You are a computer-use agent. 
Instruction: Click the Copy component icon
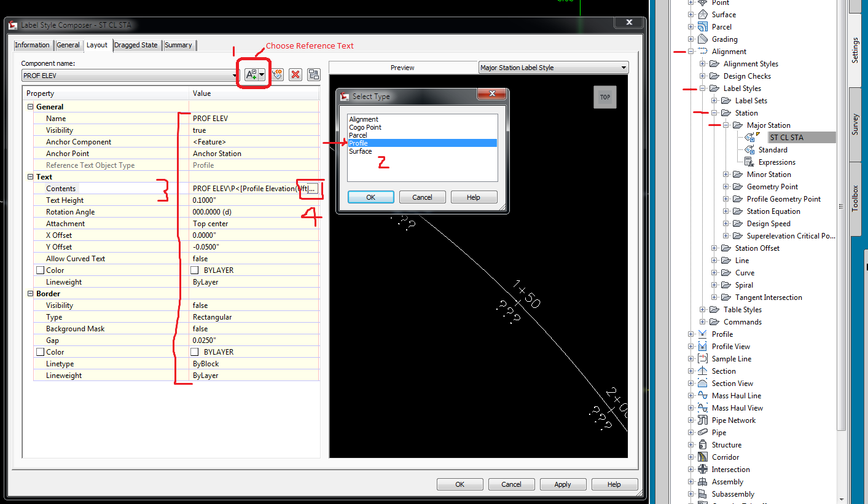coord(277,74)
